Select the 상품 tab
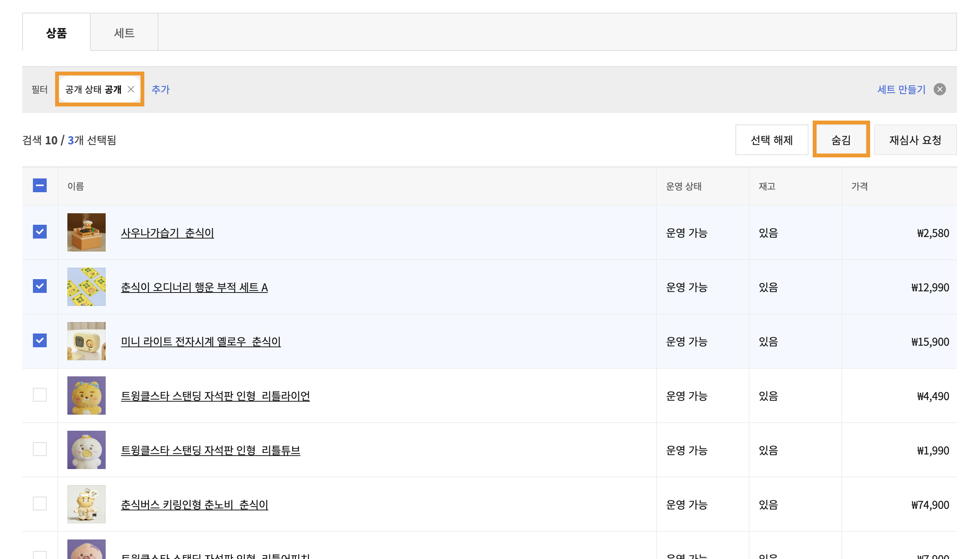Screen dimensions: 980x559 point(56,33)
